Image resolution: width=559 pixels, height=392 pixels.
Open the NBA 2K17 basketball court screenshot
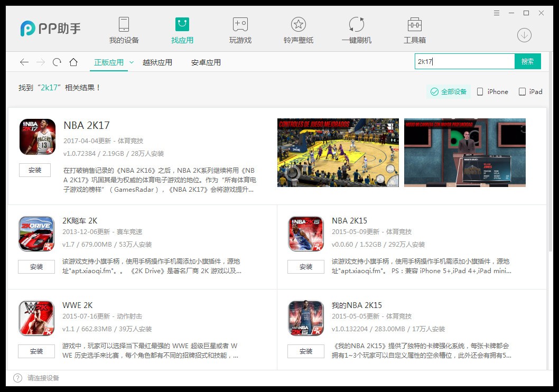point(338,153)
